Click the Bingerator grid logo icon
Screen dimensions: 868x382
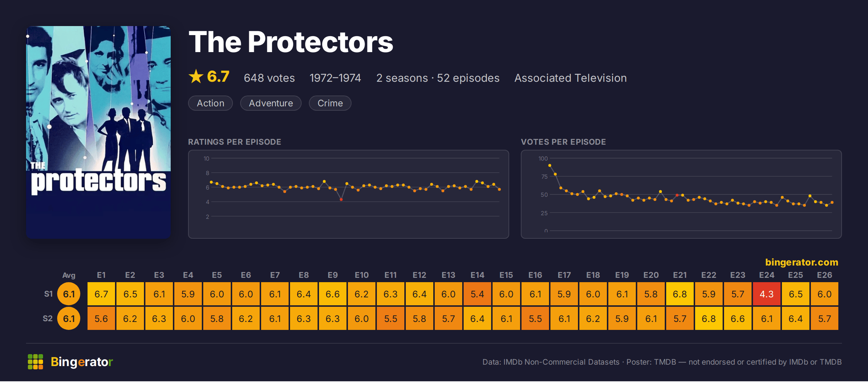pyautogui.click(x=35, y=362)
